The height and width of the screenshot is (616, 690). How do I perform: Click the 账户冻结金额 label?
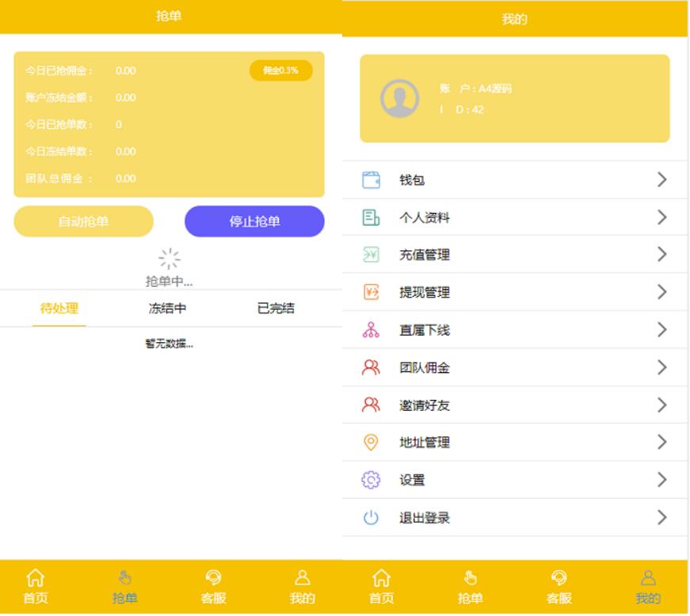[59, 97]
